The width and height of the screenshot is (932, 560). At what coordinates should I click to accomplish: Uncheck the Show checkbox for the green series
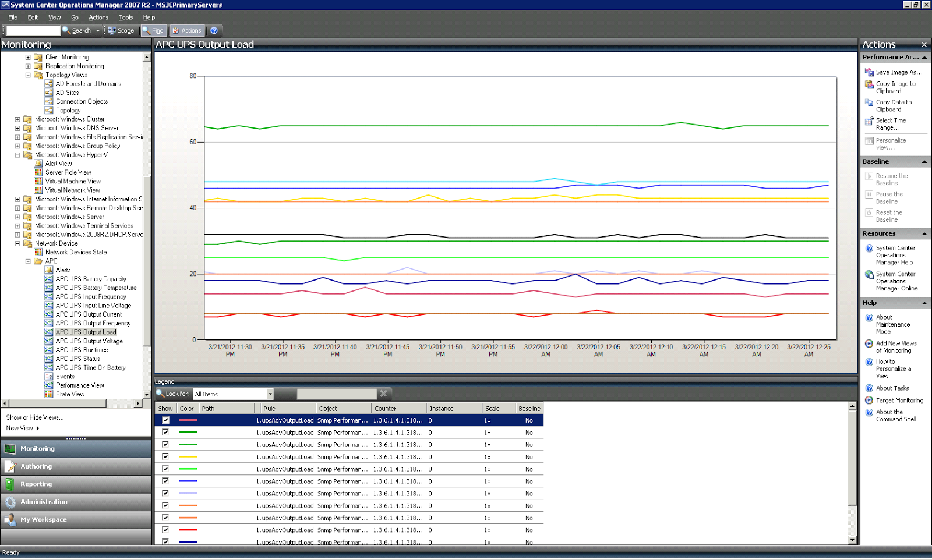(165, 432)
